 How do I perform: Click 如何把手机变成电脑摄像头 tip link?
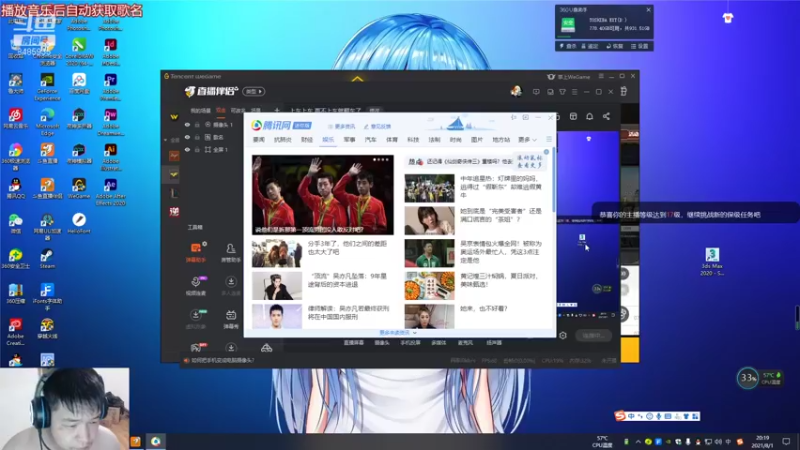pos(222,360)
